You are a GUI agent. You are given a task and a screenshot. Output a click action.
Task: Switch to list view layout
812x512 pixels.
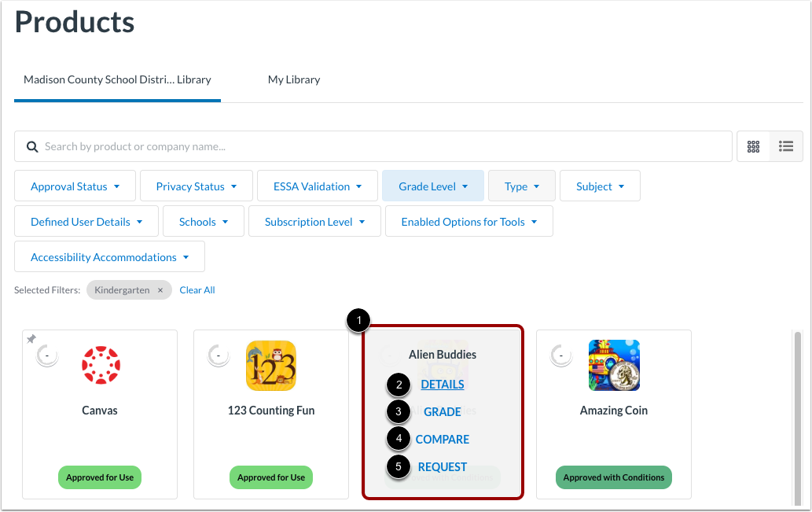[785, 146]
